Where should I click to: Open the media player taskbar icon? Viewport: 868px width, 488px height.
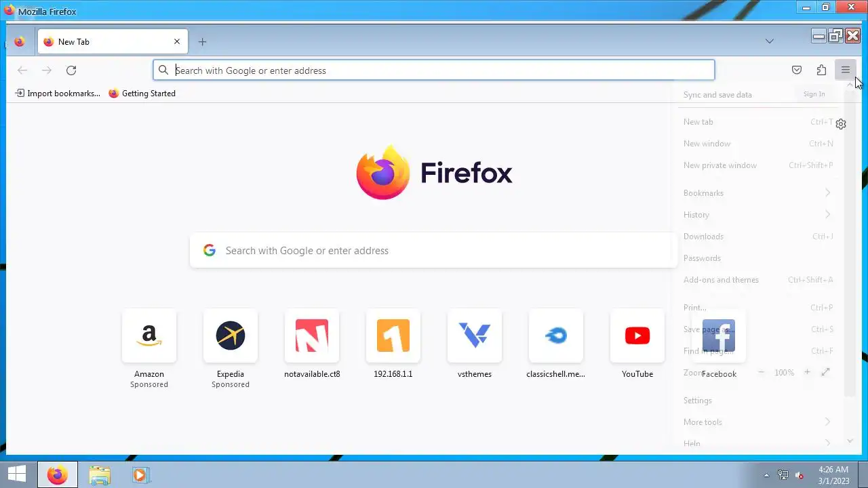[140, 474]
